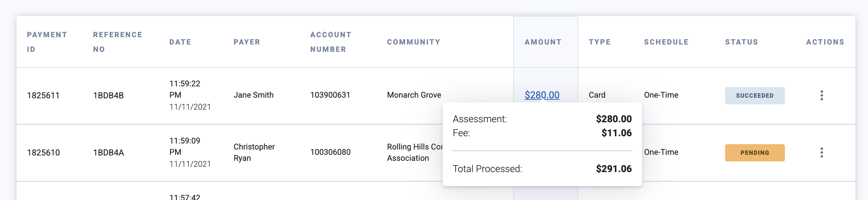Viewport: 868px width, 200px height.
Task: Sort by the Schedule column header
Action: tap(666, 42)
